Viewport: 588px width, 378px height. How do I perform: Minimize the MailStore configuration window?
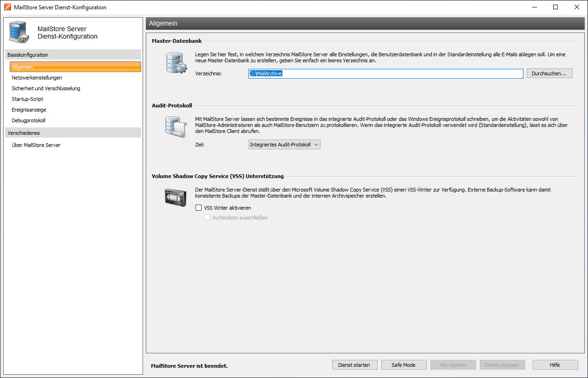tap(534, 7)
